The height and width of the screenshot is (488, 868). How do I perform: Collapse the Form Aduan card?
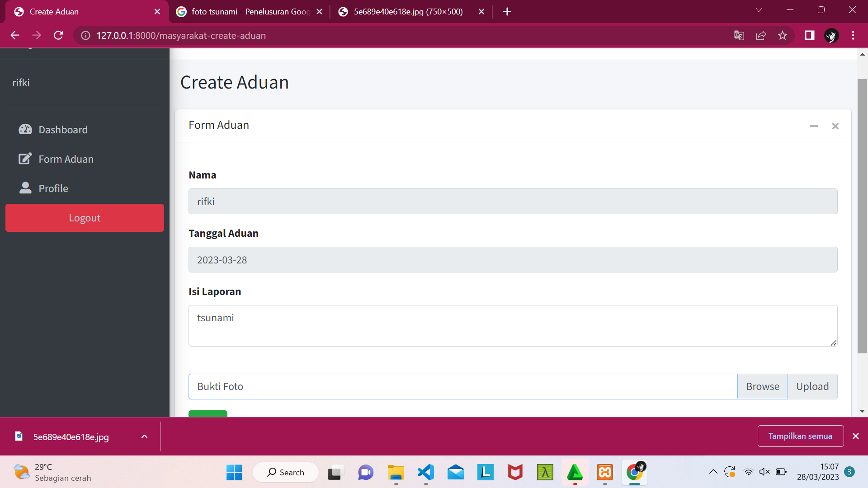tap(814, 126)
